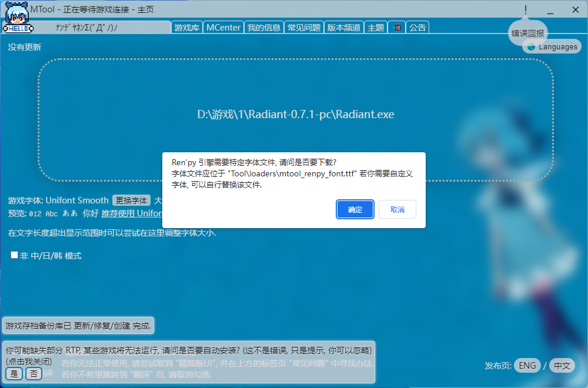Open the ENG release page link
The width and height of the screenshot is (588, 388).
[527, 366]
